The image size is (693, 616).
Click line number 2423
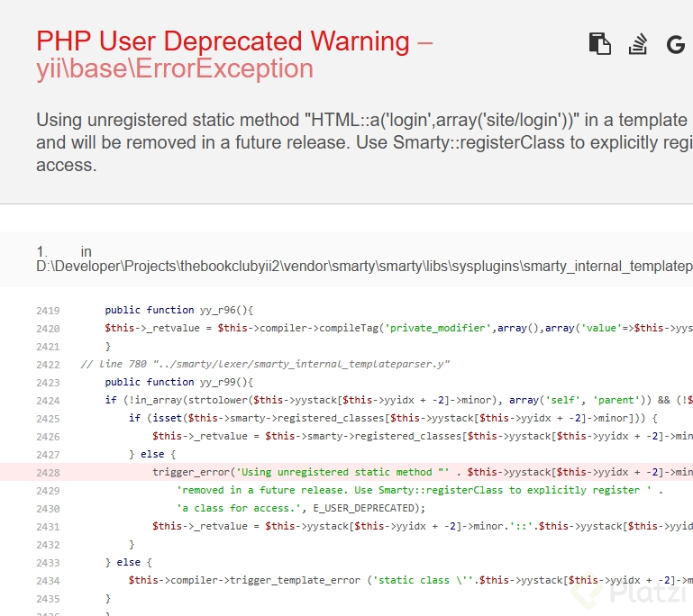coord(48,383)
